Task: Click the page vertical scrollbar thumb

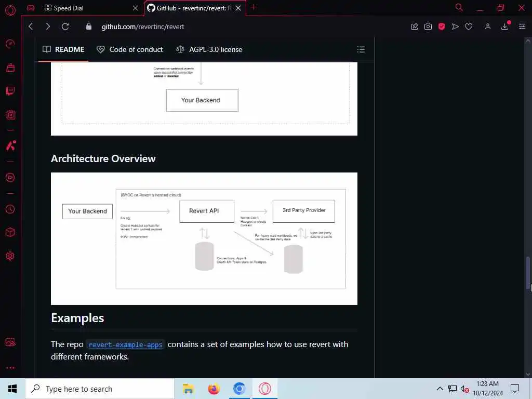Action: tap(528, 273)
